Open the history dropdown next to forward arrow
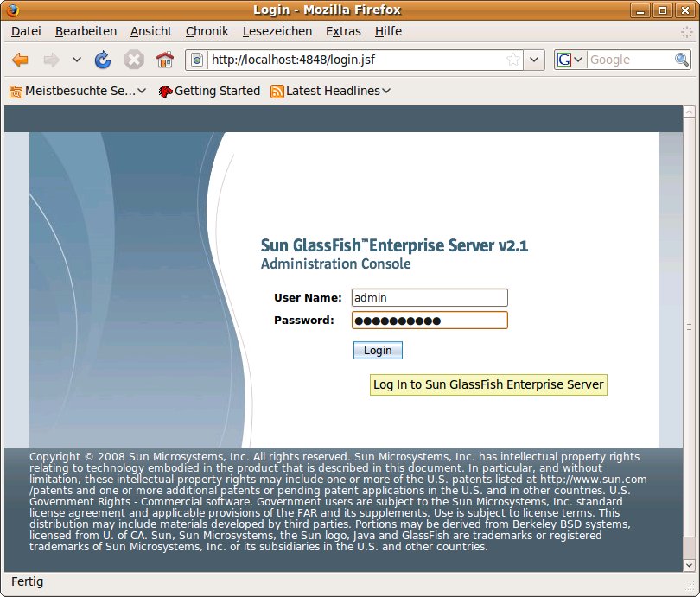 [x=76, y=60]
